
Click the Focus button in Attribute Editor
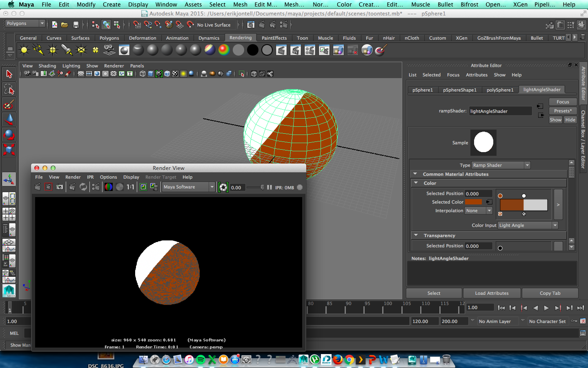563,102
